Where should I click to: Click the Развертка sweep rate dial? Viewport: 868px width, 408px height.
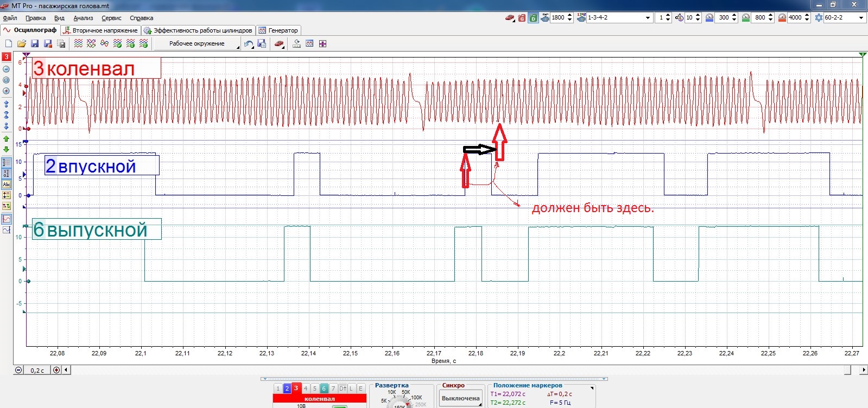coord(401,401)
